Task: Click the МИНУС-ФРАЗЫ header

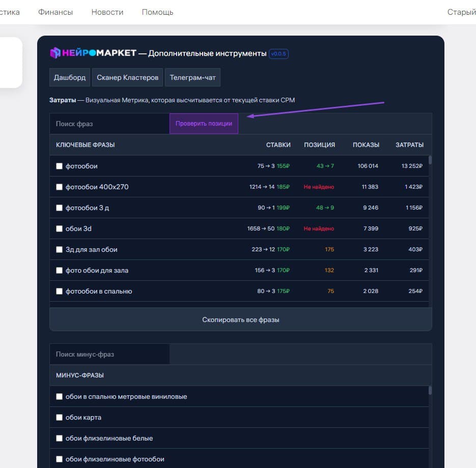Action: (x=80, y=375)
